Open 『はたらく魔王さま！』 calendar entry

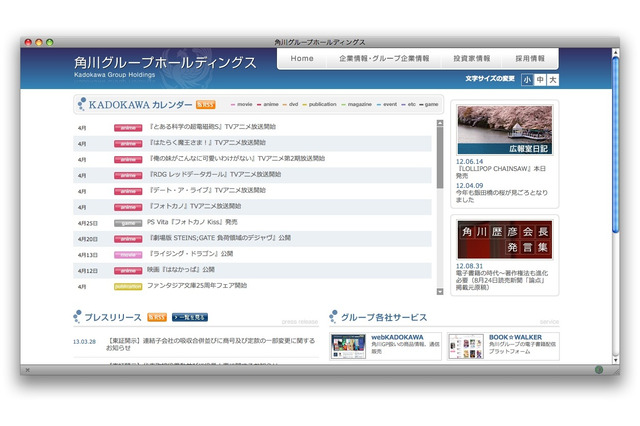(207, 143)
